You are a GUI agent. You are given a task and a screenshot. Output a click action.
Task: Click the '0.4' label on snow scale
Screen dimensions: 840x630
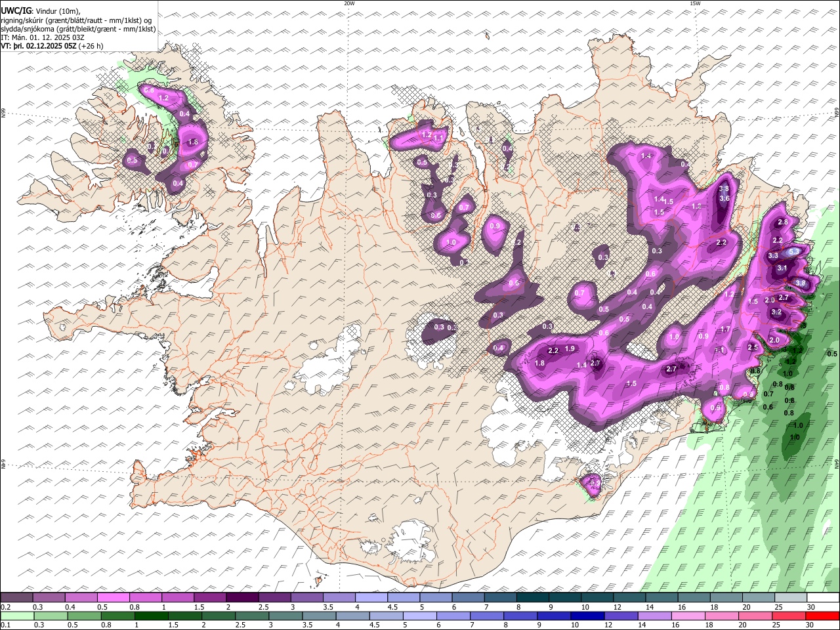point(70,607)
